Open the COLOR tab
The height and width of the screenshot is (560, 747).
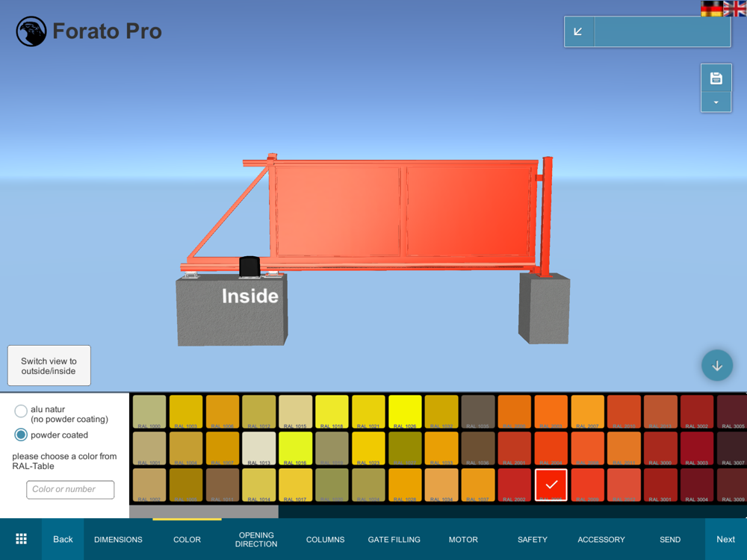[187, 540]
